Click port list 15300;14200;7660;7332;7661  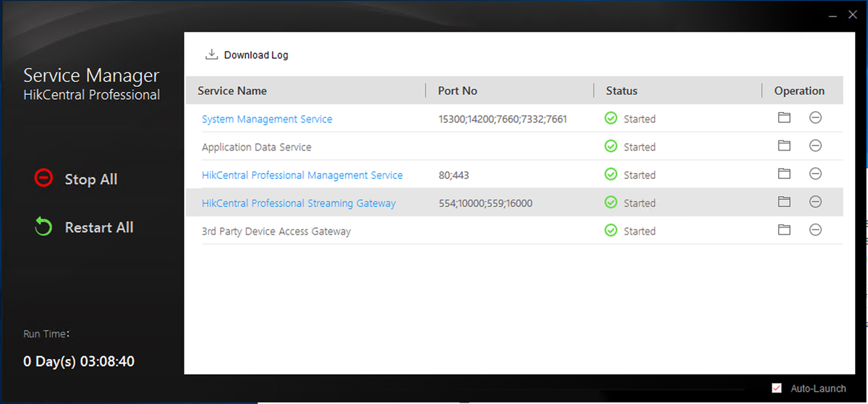pos(503,119)
